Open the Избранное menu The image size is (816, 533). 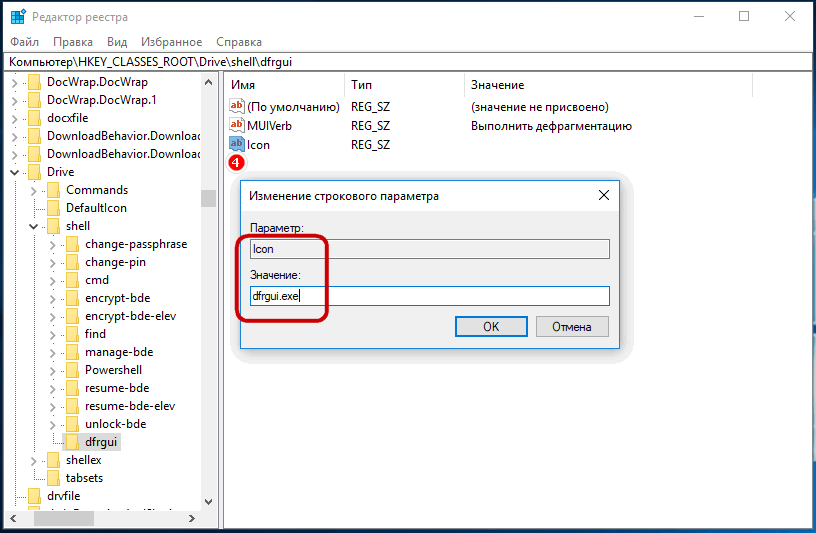[x=171, y=42]
